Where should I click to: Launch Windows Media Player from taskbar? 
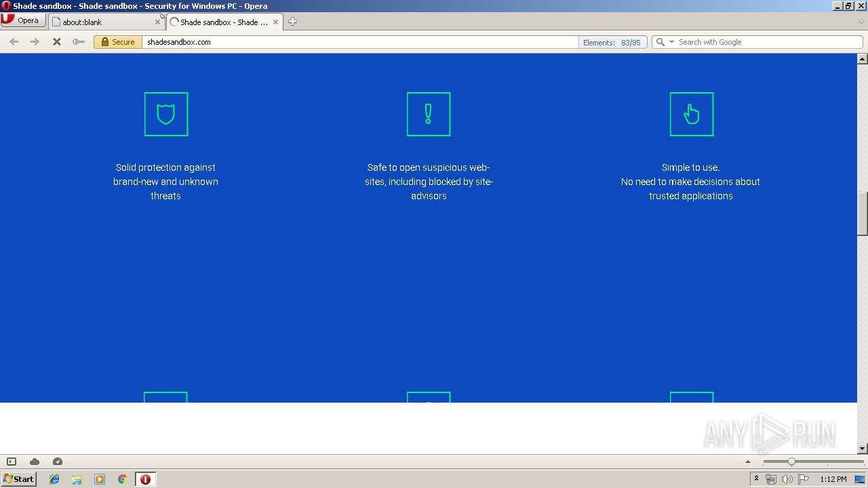tap(100, 479)
